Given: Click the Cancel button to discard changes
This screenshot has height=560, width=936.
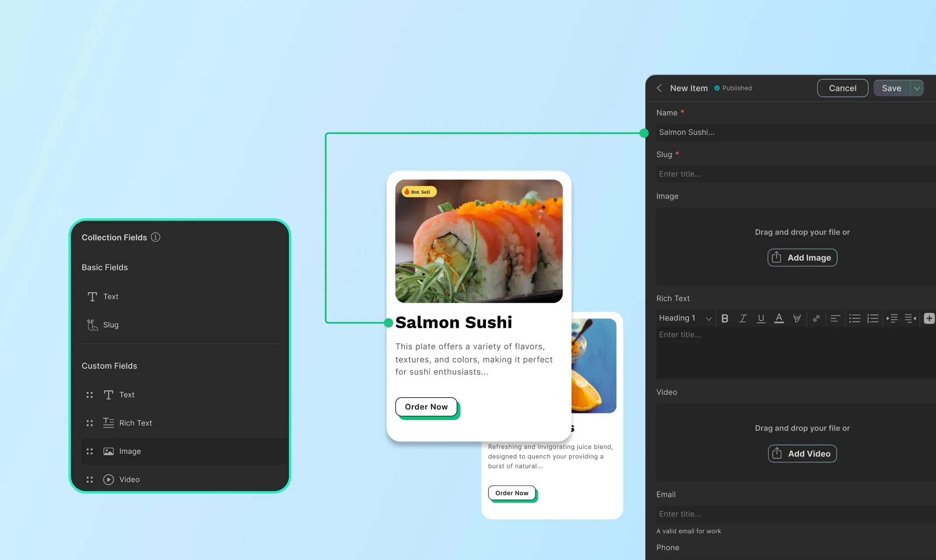Looking at the screenshot, I should point(843,88).
